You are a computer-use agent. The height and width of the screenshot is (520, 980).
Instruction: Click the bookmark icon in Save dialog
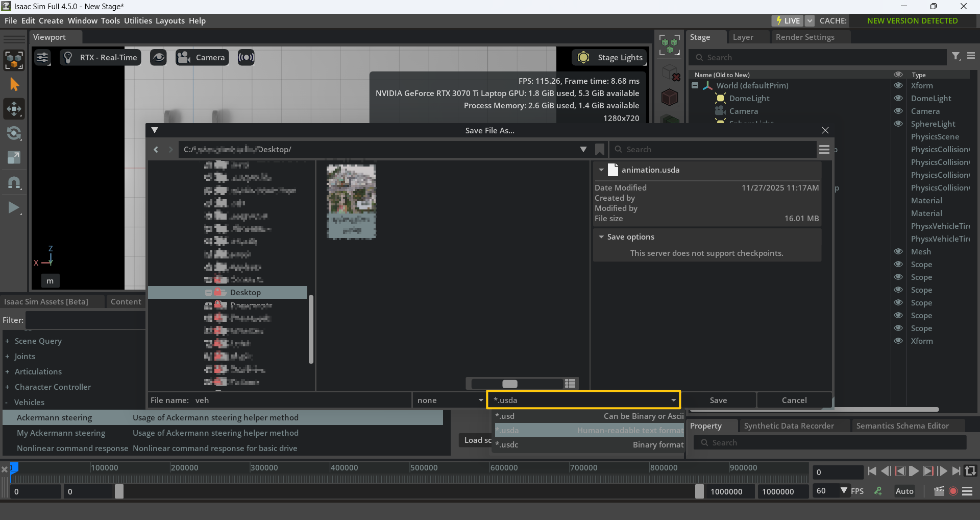(600, 150)
